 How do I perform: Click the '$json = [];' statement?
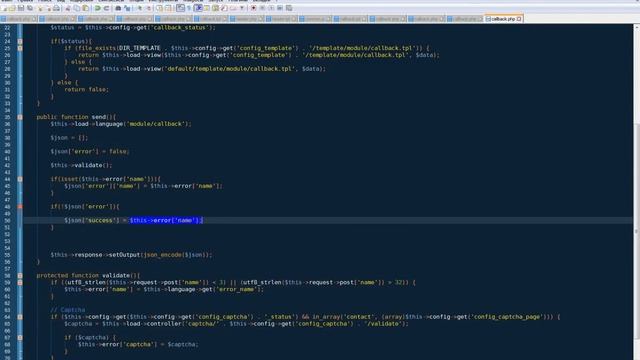tap(69, 138)
